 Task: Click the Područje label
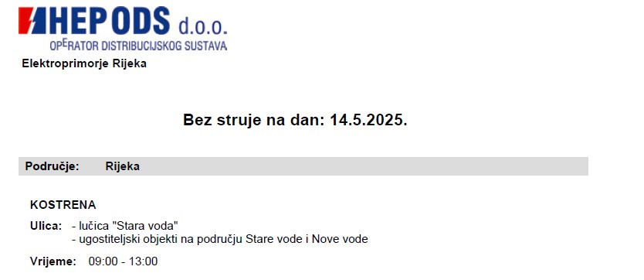[52, 166]
